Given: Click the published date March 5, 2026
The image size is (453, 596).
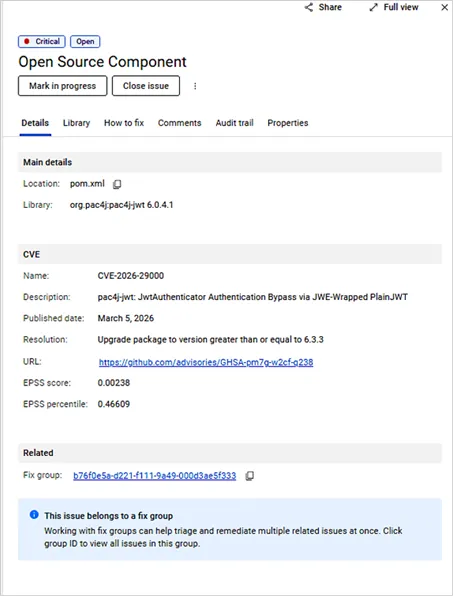Looking at the screenshot, I should (x=126, y=318).
